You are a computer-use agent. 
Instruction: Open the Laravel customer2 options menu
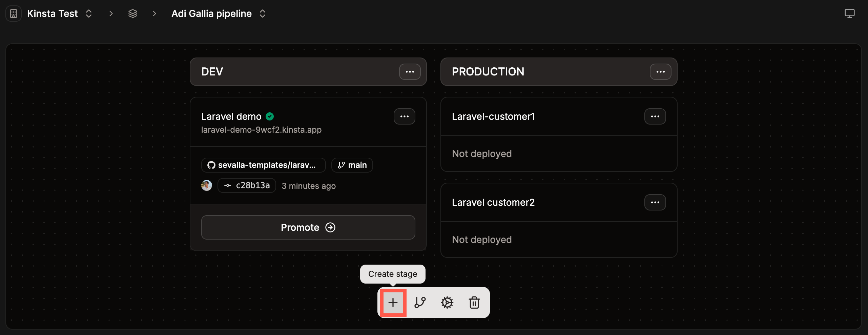point(655,202)
